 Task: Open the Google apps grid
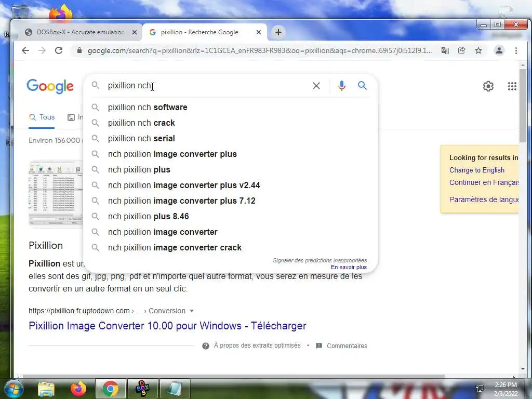click(x=512, y=86)
